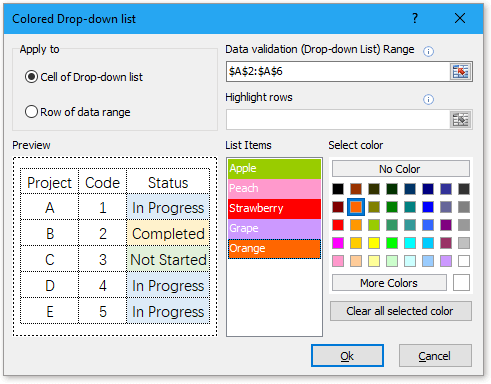Screen dimensions: 491x384
Task: Click the question mark help icon
Action: click(415, 18)
